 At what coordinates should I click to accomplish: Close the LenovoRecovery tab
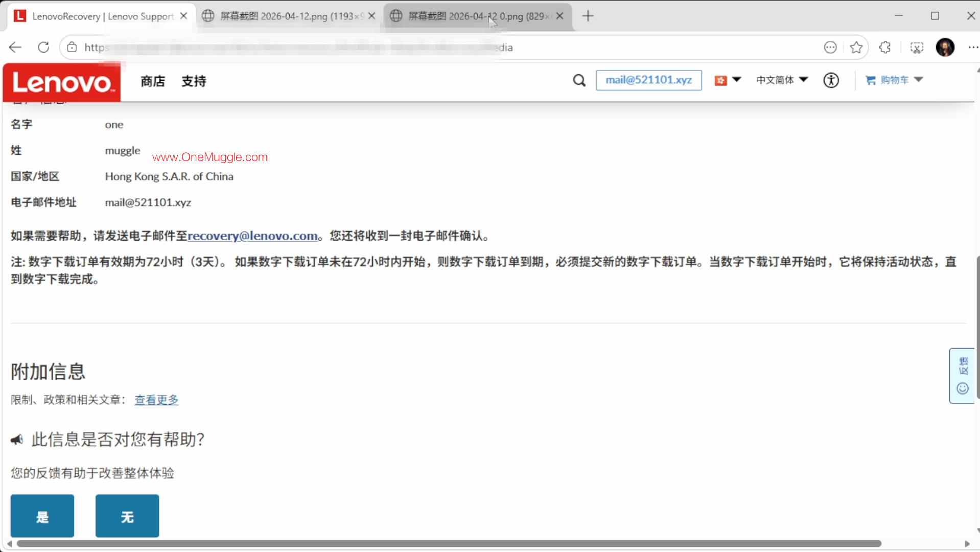183,16
